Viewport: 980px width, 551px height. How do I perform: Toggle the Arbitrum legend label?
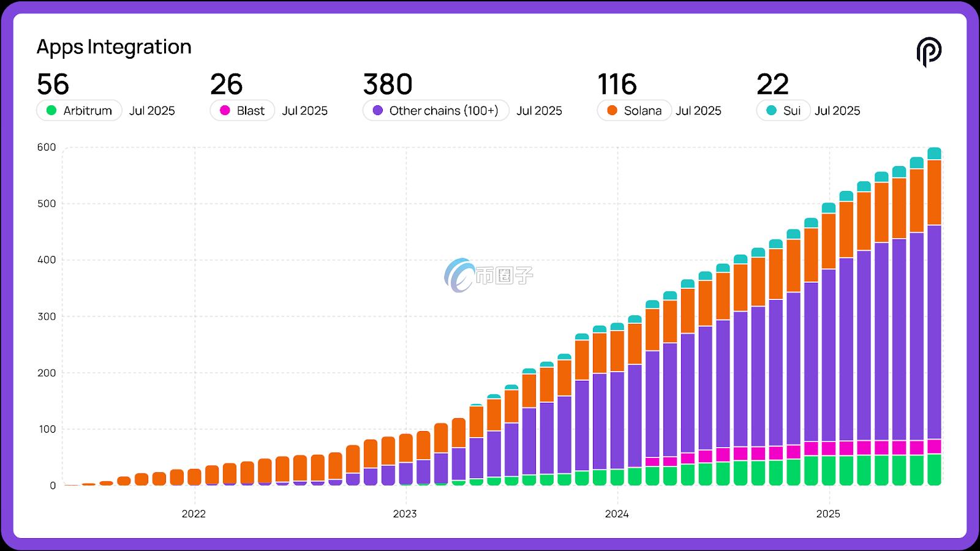88,111
